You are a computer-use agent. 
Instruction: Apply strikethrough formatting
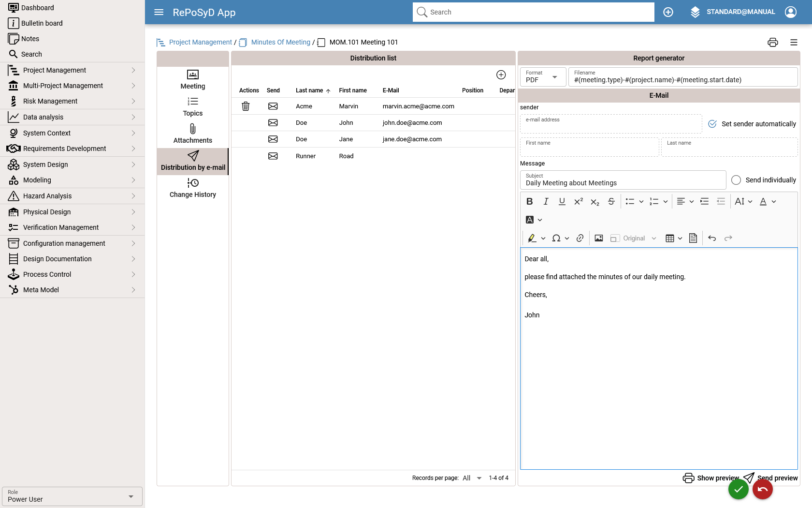(611, 201)
